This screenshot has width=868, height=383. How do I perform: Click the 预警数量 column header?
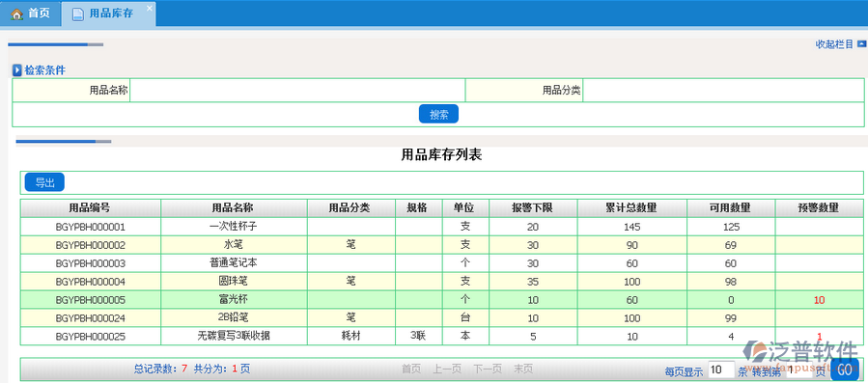click(x=819, y=208)
